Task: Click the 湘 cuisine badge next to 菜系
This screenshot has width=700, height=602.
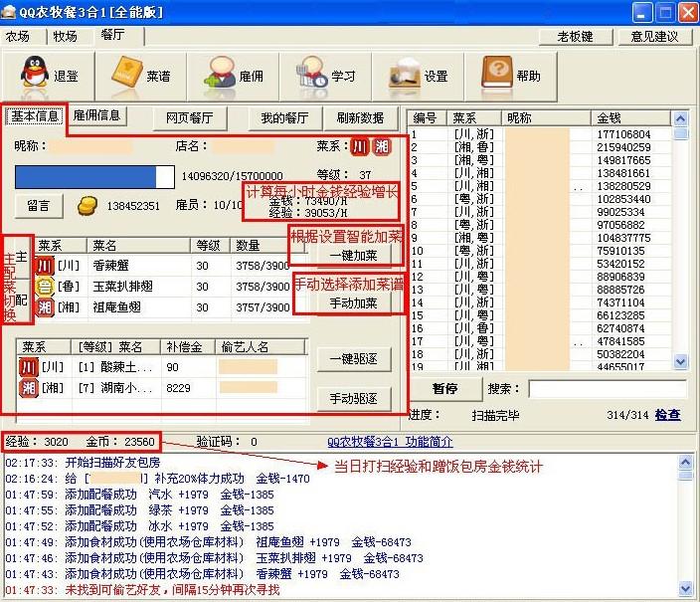Action: pyautogui.click(x=382, y=146)
